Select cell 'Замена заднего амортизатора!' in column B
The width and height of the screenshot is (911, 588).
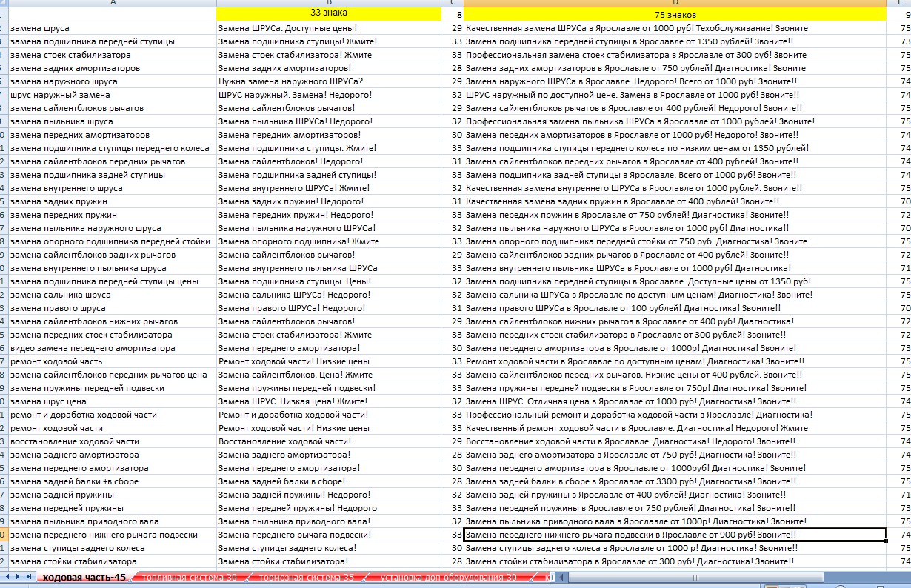(x=327, y=455)
